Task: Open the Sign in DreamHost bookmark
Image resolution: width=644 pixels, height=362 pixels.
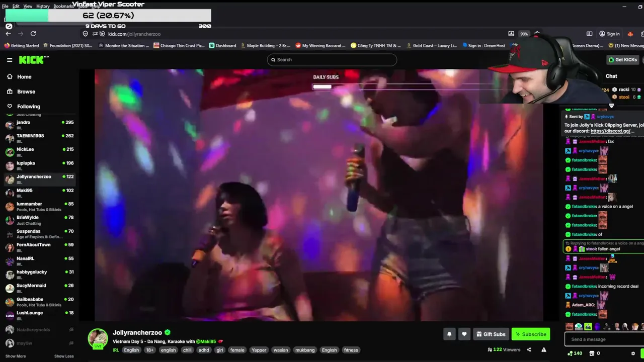Action: click(483, 45)
